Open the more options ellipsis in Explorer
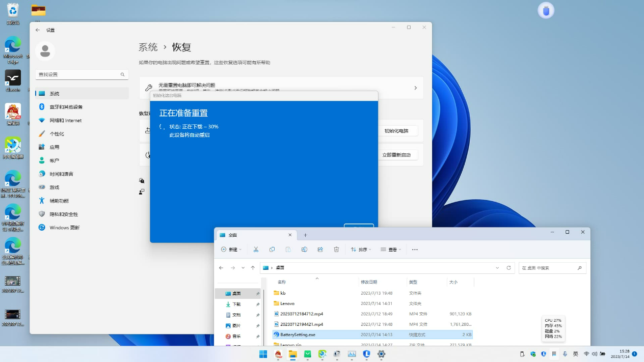The image size is (644, 362). pos(415,249)
